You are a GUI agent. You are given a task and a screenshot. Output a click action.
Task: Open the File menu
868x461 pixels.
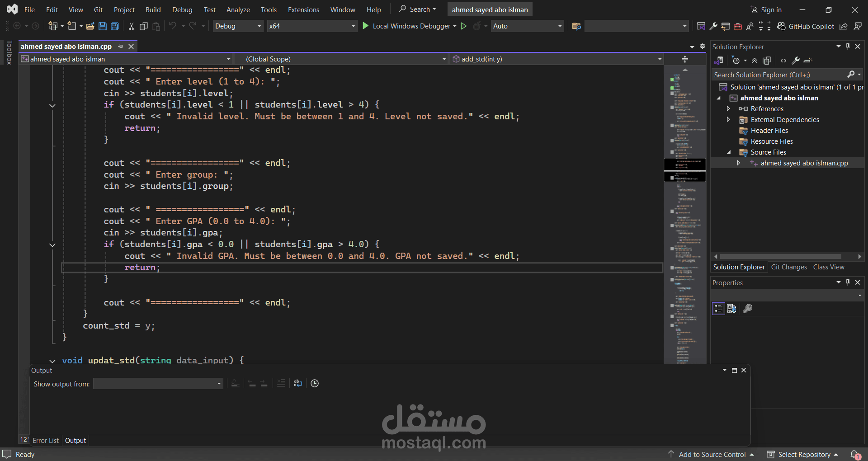29,9
